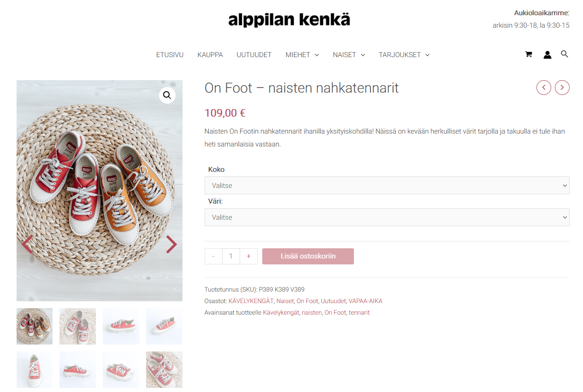Zoom product image with magnifier icon

coord(167,95)
